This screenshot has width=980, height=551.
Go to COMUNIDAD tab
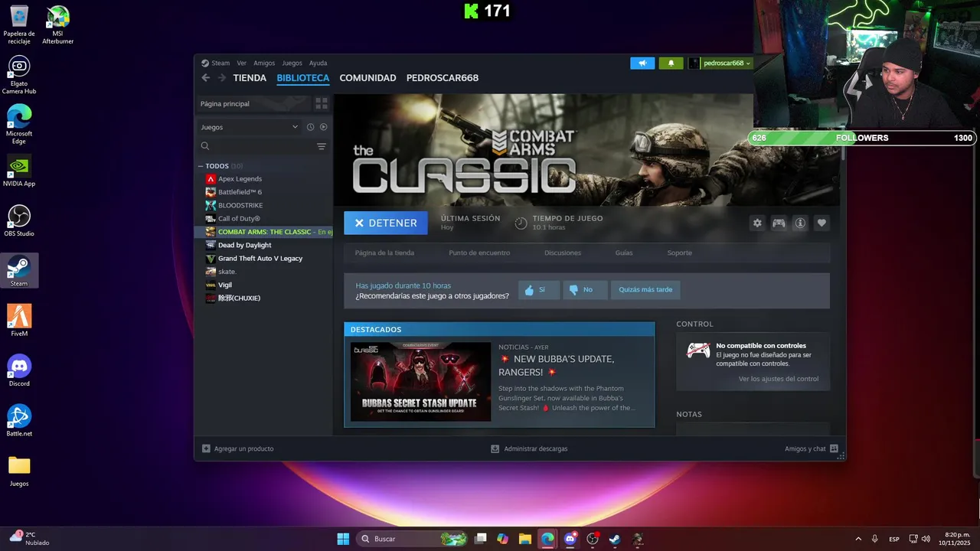[x=367, y=78]
